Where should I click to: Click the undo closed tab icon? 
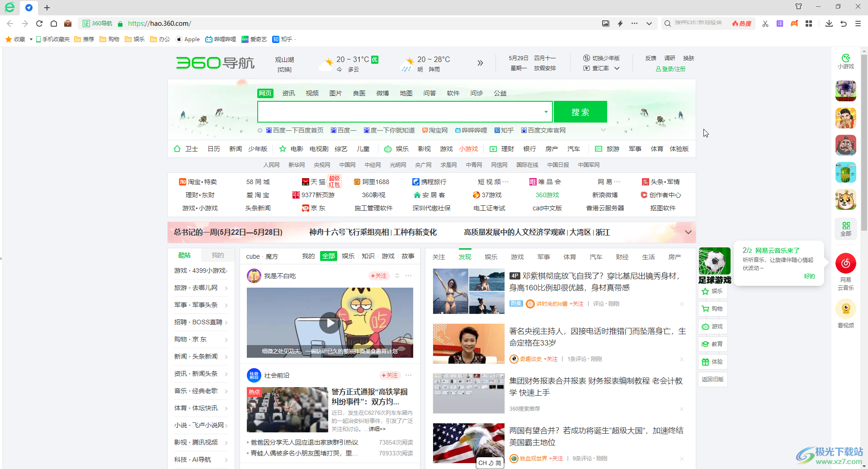tap(844, 24)
